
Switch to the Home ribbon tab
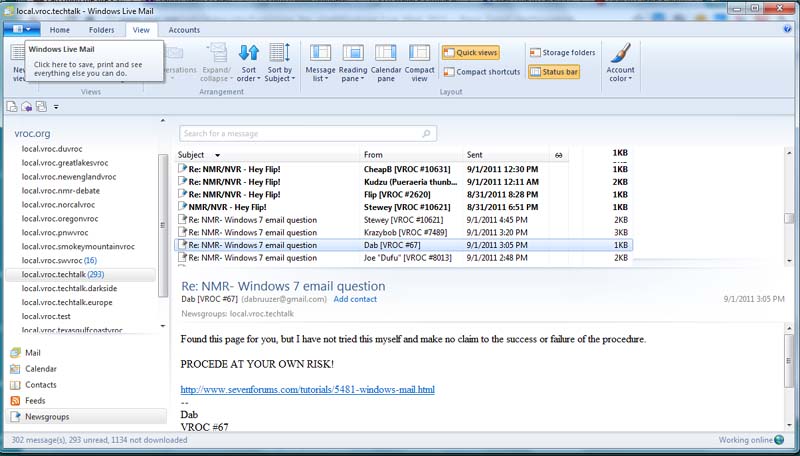tap(60, 30)
